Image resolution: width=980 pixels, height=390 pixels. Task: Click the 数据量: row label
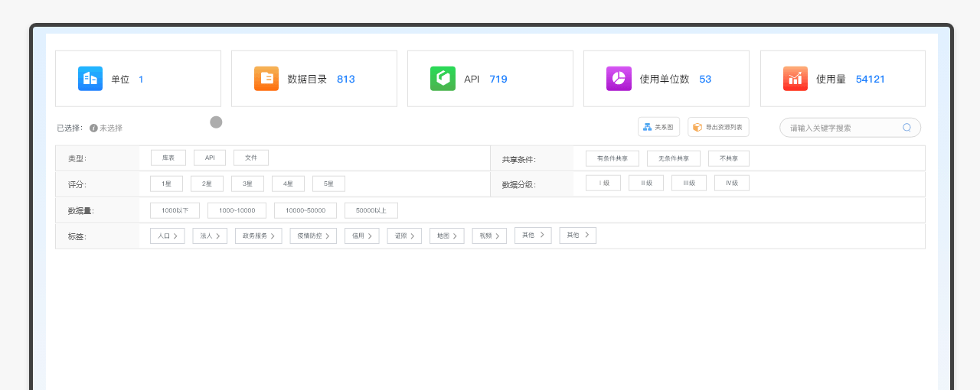click(x=81, y=211)
